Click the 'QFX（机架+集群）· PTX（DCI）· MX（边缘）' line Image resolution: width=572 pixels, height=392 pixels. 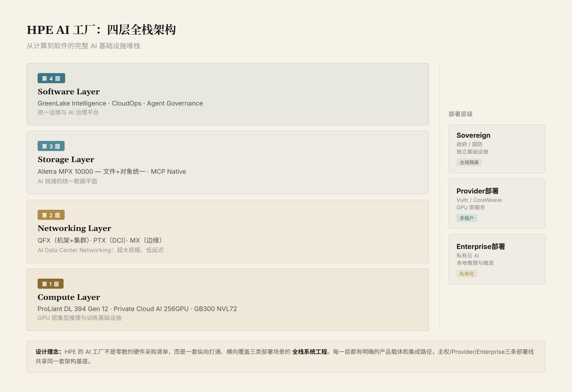tap(100, 240)
